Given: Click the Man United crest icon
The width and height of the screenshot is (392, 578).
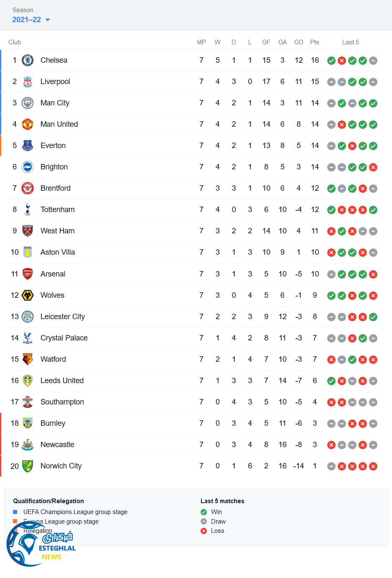Looking at the screenshot, I should coord(28,124).
